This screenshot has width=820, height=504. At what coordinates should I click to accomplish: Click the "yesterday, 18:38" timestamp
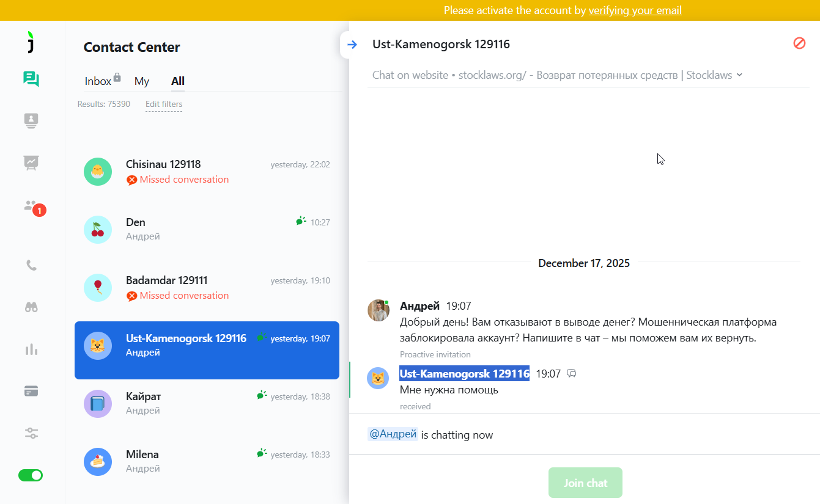(300, 397)
